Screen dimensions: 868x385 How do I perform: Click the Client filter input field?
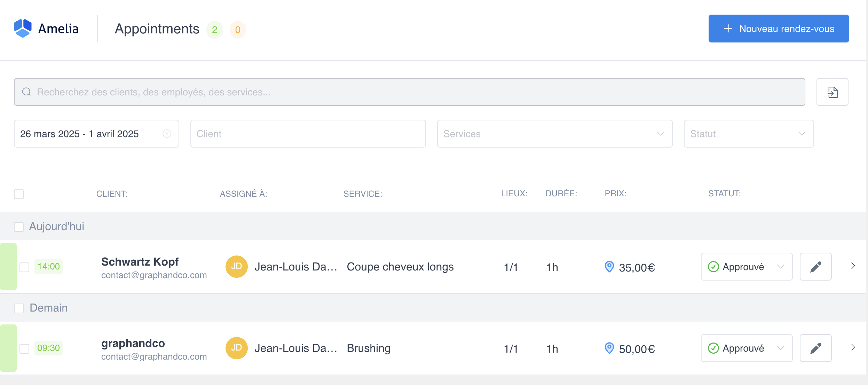(x=308, y=134)
